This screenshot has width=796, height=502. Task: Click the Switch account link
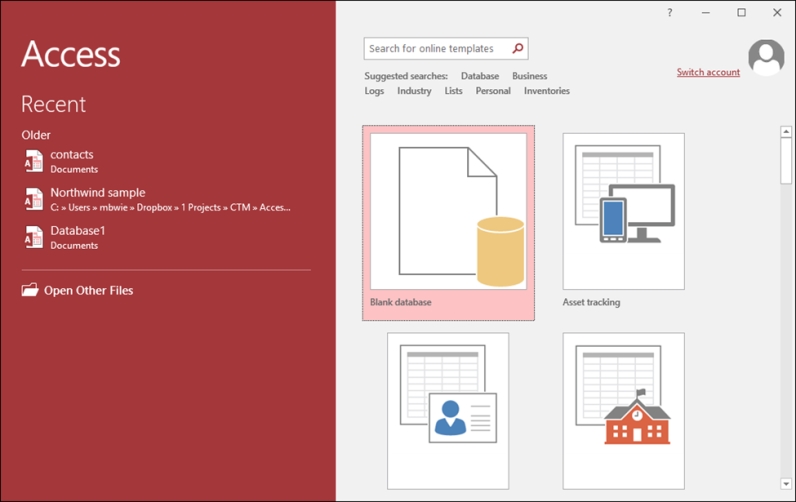click(x=708, y=72)
